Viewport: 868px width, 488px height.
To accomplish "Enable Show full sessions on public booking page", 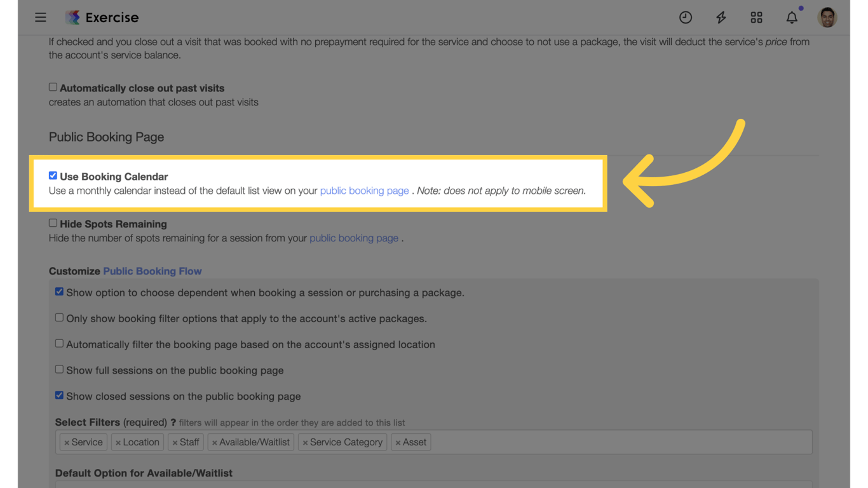I will click(x=59, y=369).
